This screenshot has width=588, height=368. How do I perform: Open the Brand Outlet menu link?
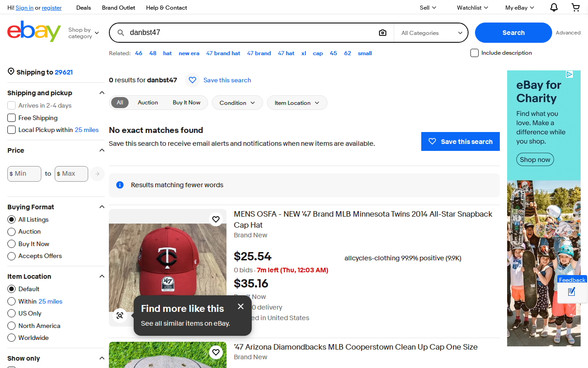click(x=119, y=7)
